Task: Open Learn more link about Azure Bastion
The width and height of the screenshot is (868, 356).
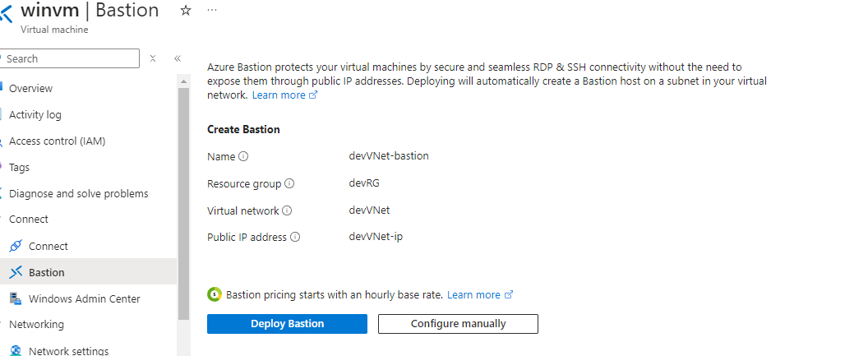Action: [x=284, y=95]
